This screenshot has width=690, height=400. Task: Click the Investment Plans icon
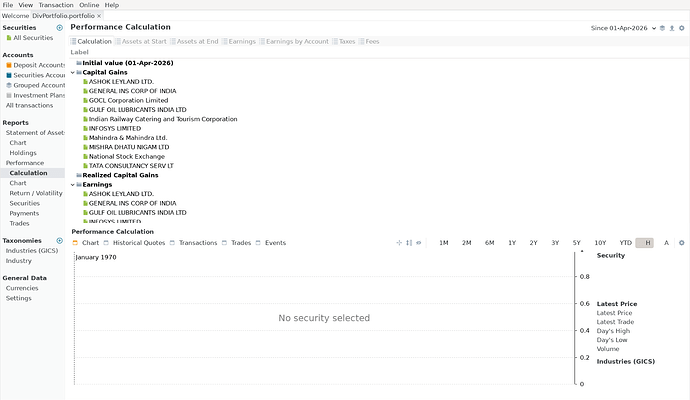[x=9, y=95]
